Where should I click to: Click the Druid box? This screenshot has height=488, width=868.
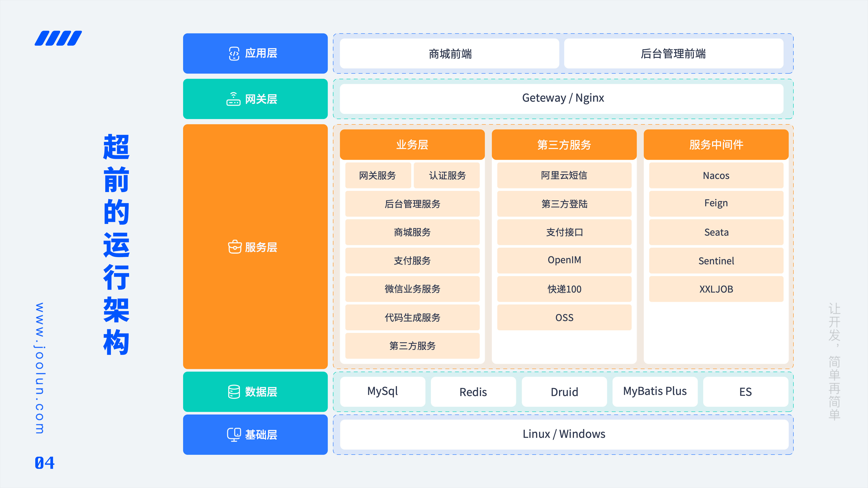click(564, 392)
